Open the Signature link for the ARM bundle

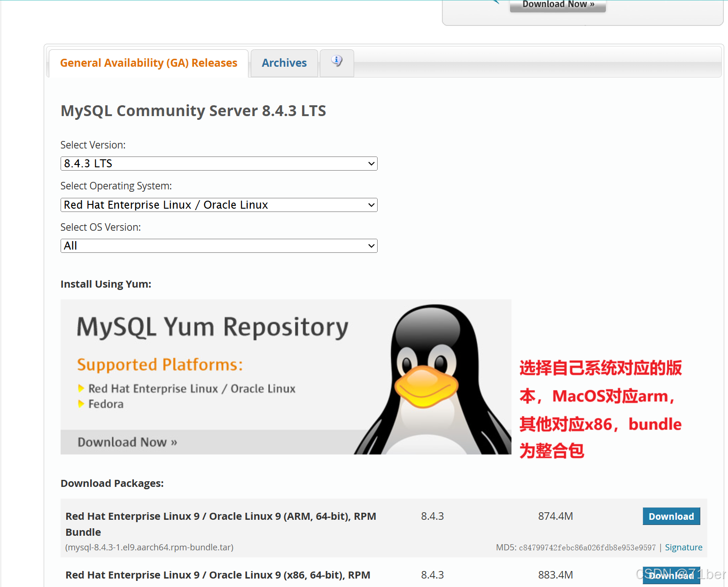(x=683, y=547)
